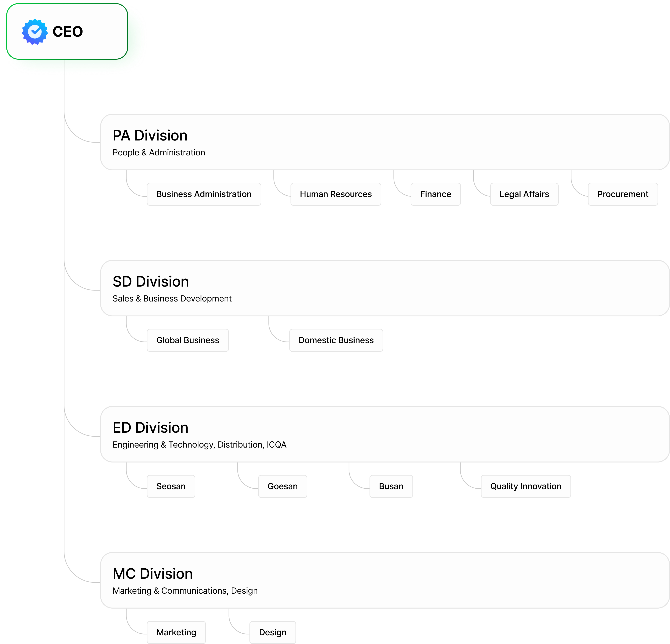Select the CEO root node
Image resolution: width=670 pixels, height=644 pixels.
[x=67, y=32]
